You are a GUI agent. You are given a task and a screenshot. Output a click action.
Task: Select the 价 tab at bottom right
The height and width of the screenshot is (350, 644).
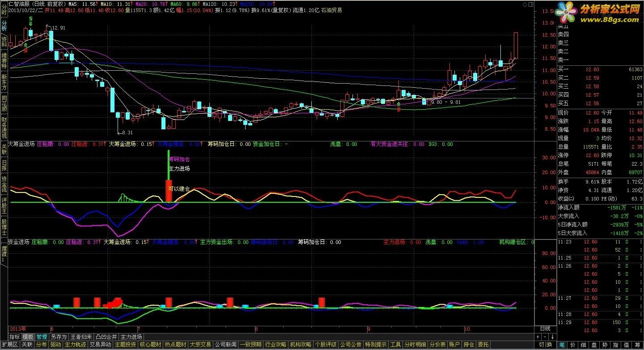coord(573,345)
